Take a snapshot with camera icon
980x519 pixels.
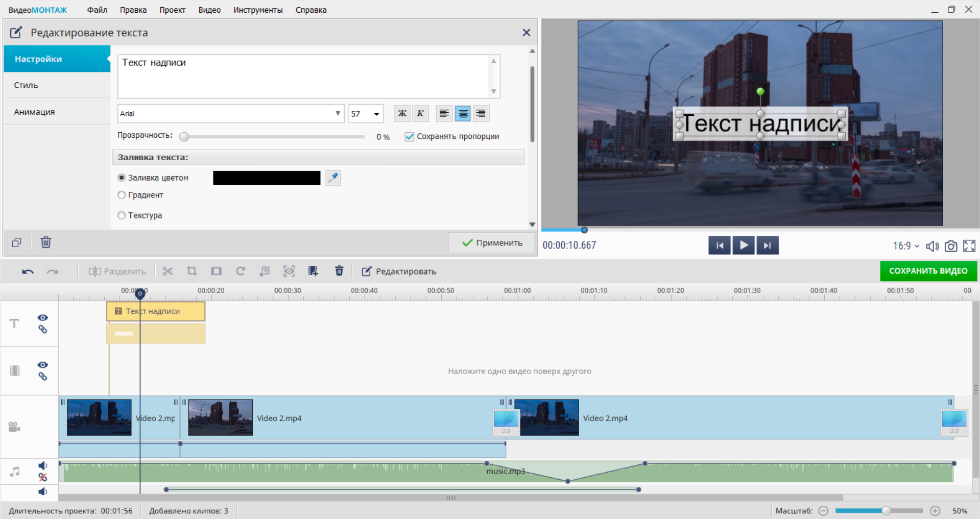coord(951,246)
